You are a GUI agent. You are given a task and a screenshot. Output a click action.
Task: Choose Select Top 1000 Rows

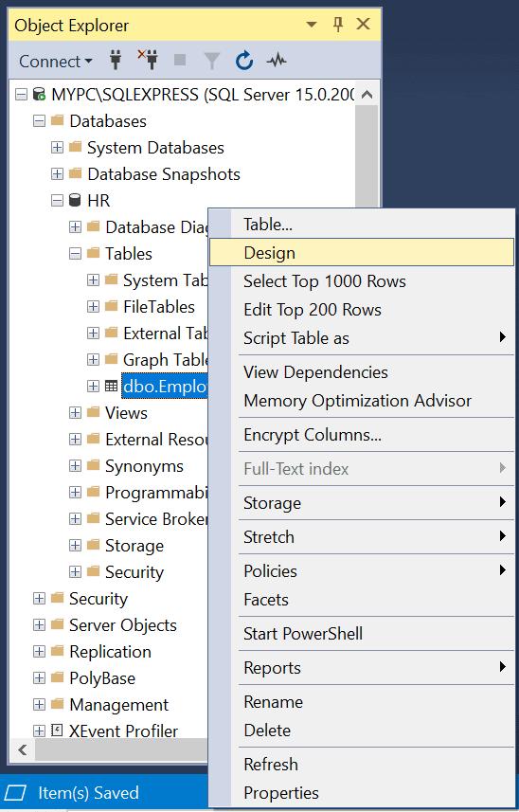tap(362, 281)
